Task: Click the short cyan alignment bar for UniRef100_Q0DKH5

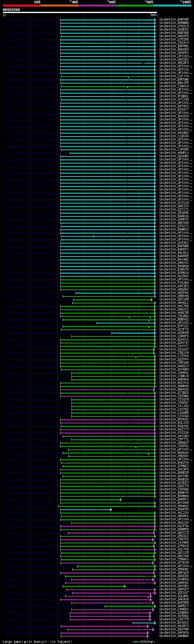Action: point(134,333)
